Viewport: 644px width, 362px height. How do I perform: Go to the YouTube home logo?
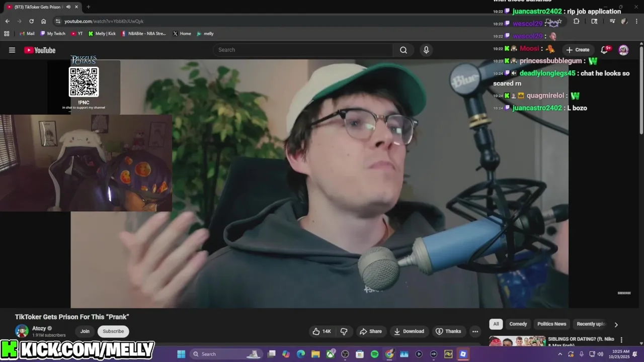coord(40,50)
